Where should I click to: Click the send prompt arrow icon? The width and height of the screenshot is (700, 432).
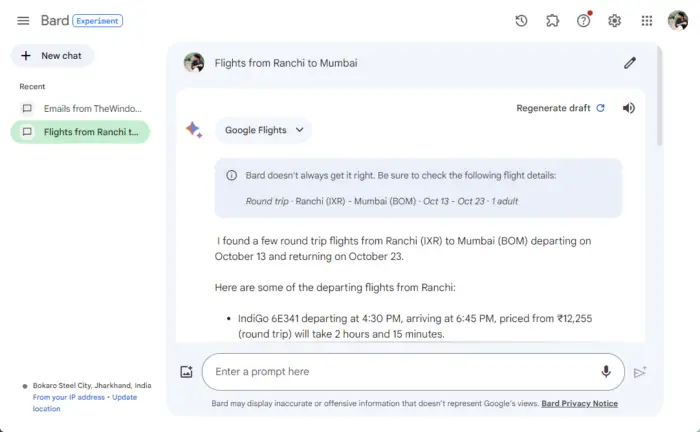640,372
